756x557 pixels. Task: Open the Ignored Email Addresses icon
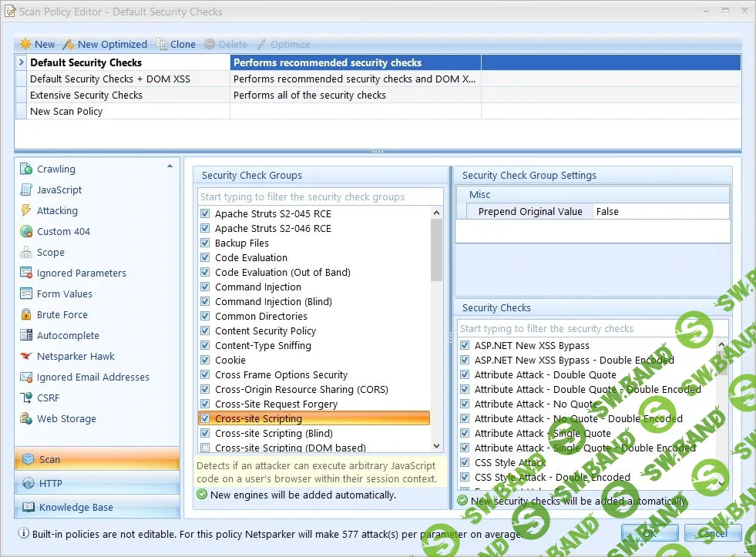coord(26,377)
